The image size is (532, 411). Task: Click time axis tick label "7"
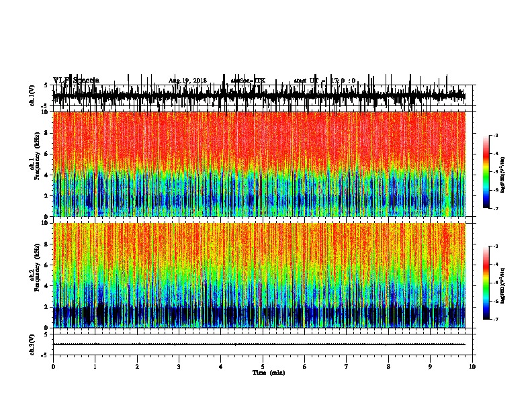(x=347, y=367)
